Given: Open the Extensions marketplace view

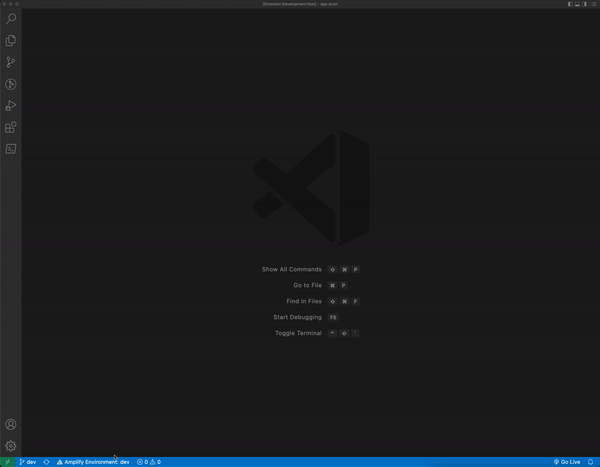Looking at the screenshot, I should click(x=11, y=128).
